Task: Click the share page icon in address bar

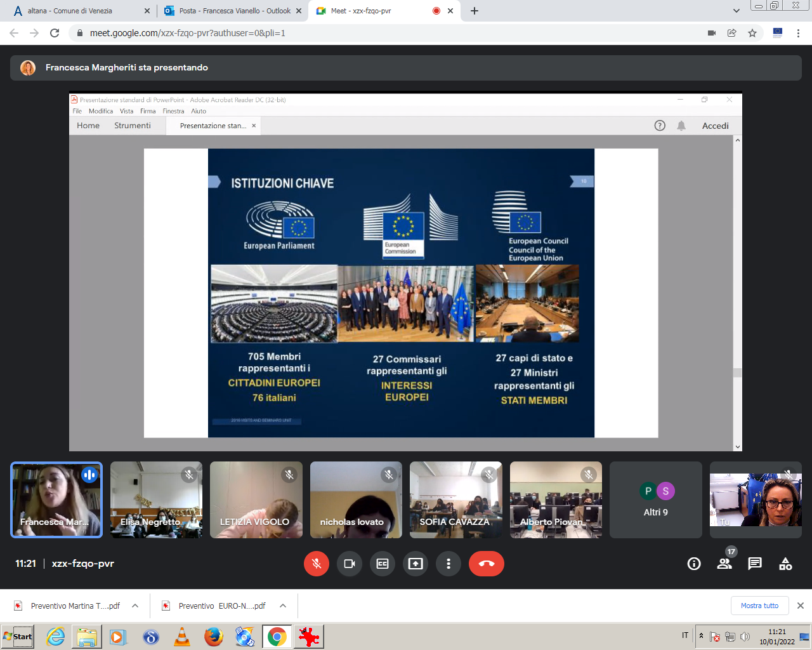Action: (732, 33)
